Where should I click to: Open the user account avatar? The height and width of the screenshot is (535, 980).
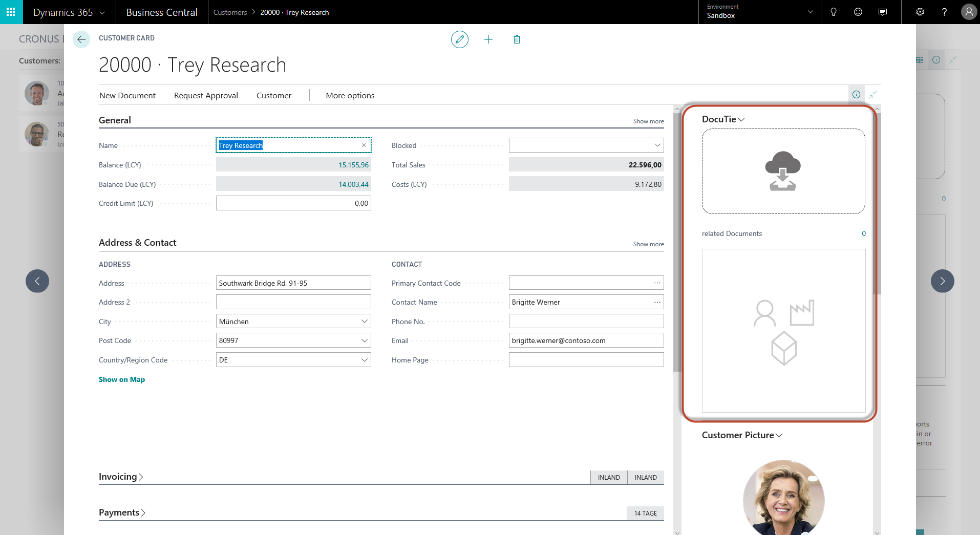(969, 12)
